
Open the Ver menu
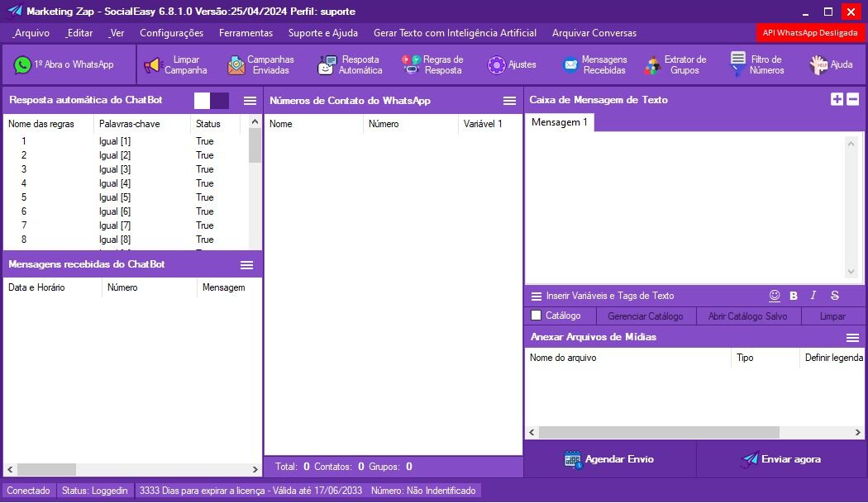(x=117, y=33)
